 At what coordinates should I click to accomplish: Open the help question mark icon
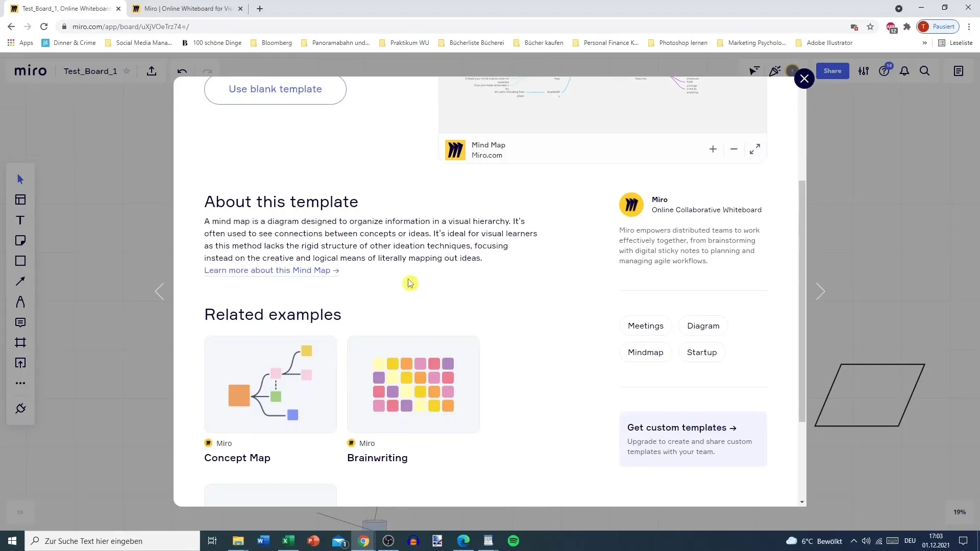click(884, 71)
